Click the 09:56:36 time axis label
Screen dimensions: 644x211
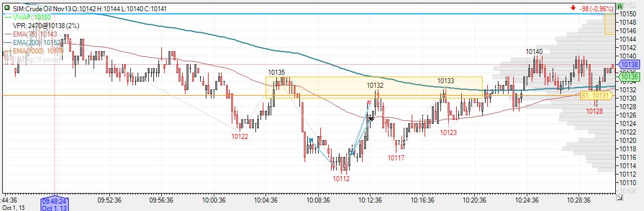click(x=161, y=200)
